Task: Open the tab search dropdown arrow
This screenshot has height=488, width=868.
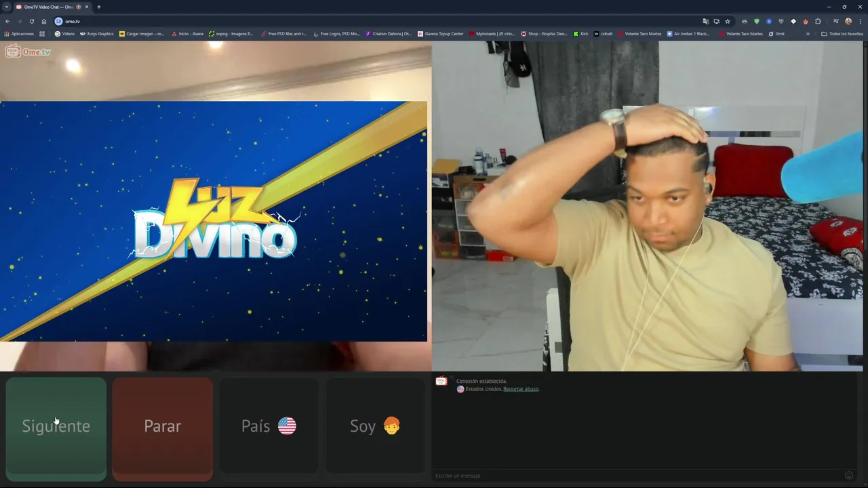Action: click(x=6, y=7)
